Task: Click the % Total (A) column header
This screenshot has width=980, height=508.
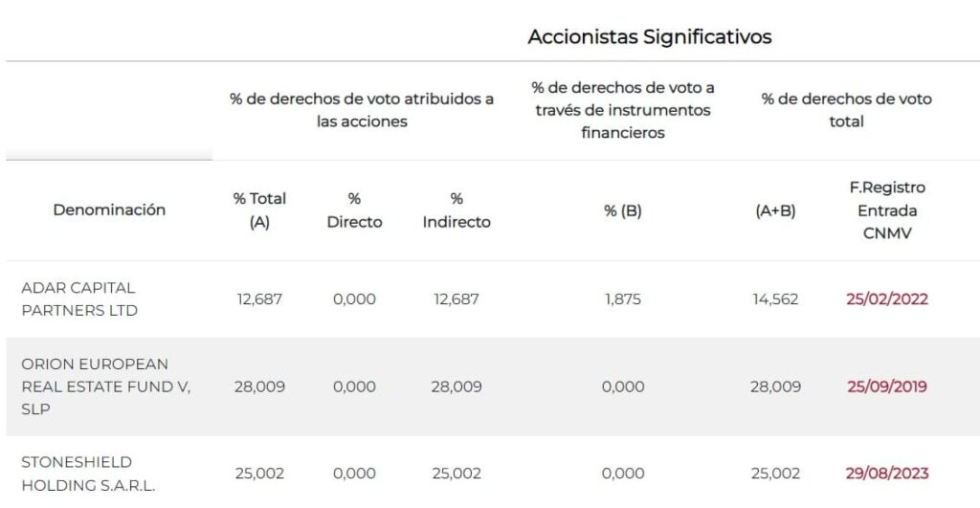Action: [x=259, y=210]
